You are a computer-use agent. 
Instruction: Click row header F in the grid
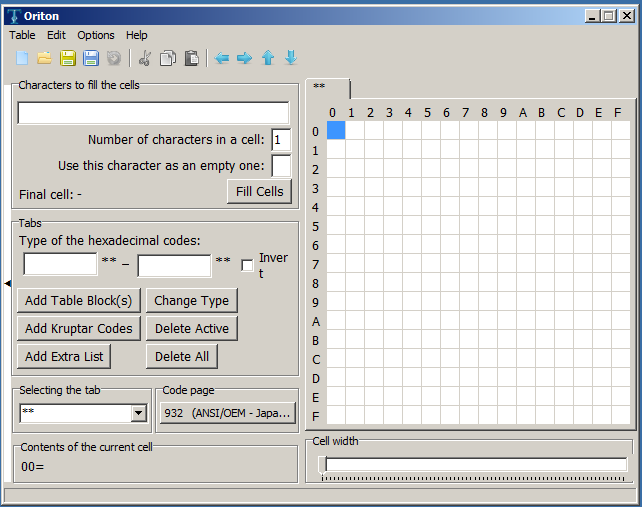pyautogui.click(x=316, y=416)
